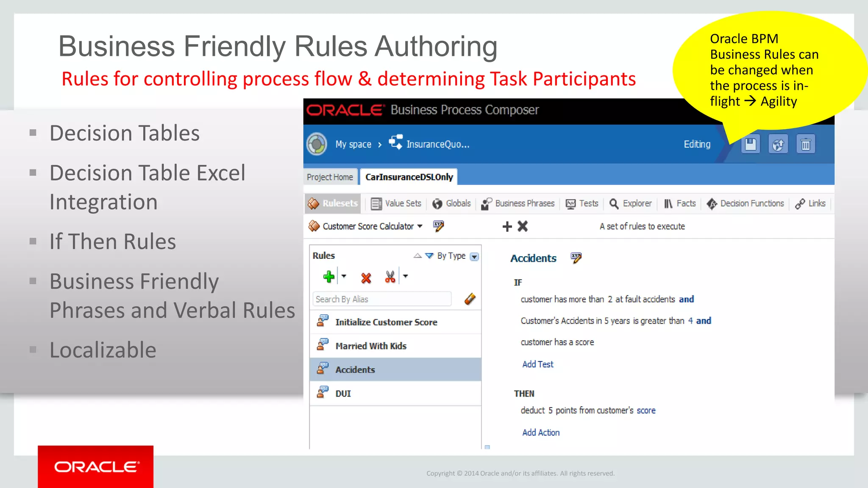The image size is (868, 488).
Task: Open the Facts tab
Action: (680, 203)
